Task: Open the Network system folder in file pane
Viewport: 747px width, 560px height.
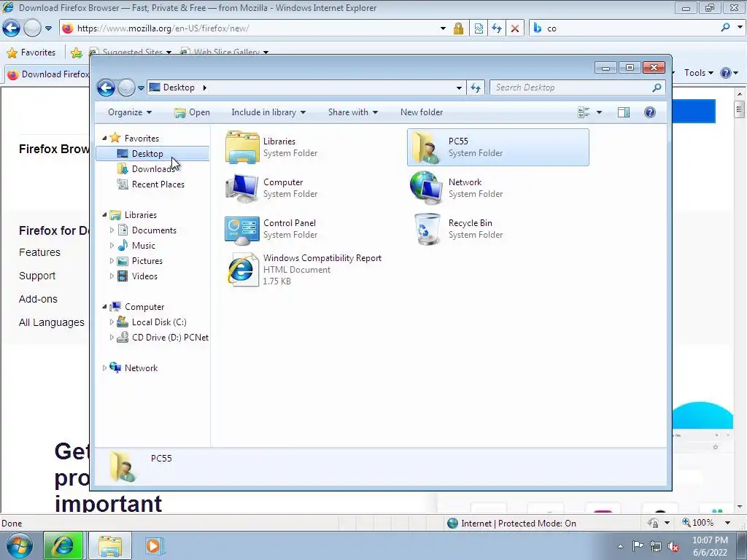Action: [425, 188]
